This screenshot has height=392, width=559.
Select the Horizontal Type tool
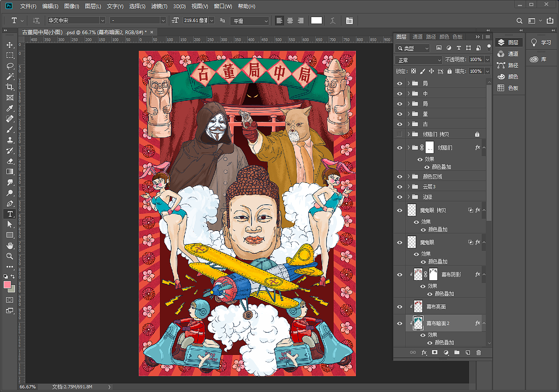[x=10, y=214]
